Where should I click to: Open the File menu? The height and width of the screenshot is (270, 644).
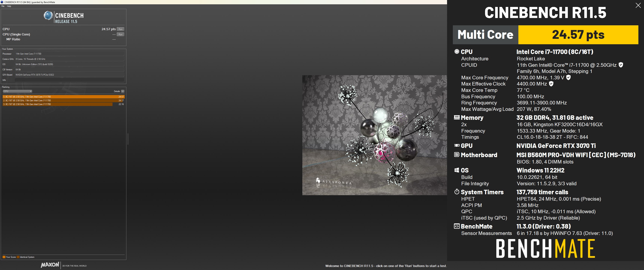[3, 6]
